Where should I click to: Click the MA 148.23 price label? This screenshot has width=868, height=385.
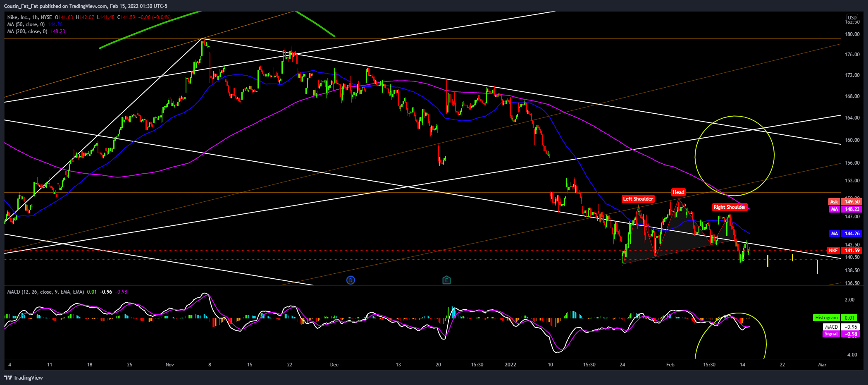pos(845,209)
